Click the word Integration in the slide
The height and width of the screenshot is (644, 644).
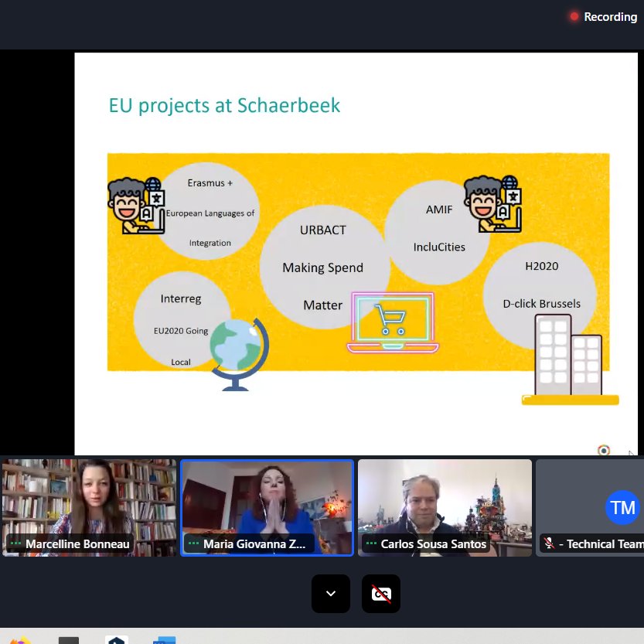[x=210, y=243]
